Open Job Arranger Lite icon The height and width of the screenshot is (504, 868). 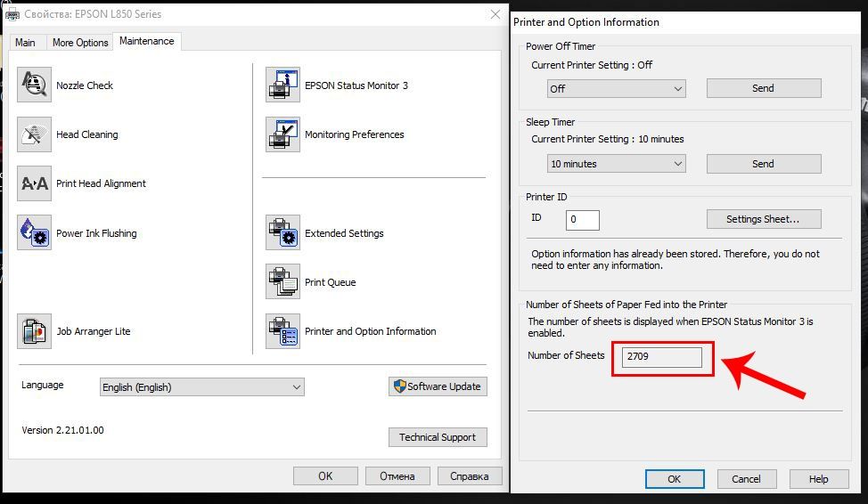point(35,331)
